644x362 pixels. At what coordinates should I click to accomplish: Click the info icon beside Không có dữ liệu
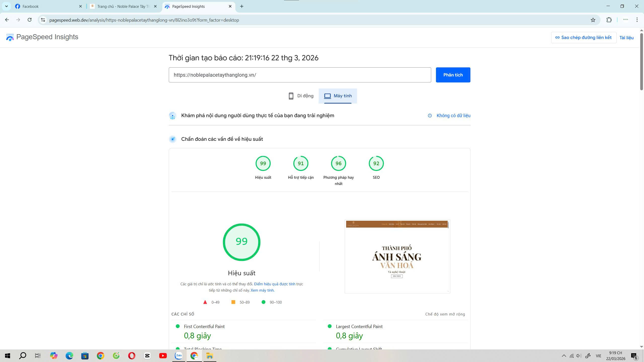429,116
